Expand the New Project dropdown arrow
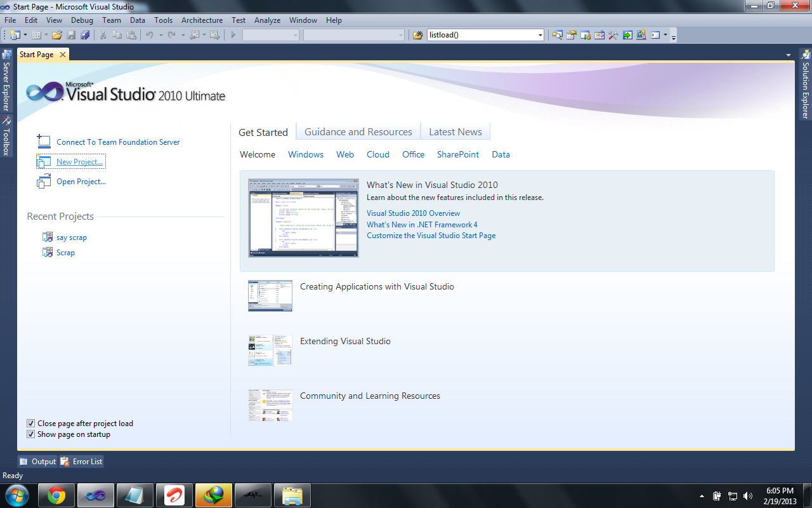This screenshot has width=812, height=508. click(25, 35)
